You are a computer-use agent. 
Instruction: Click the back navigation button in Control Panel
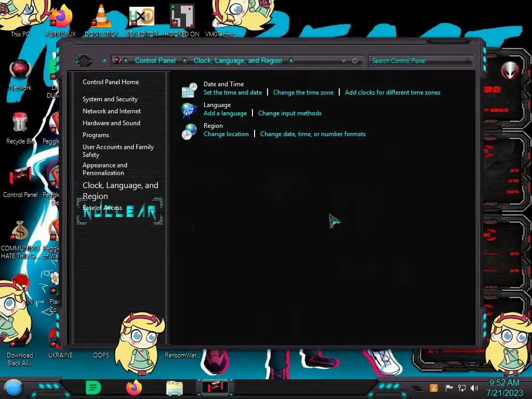coord(84,61)
